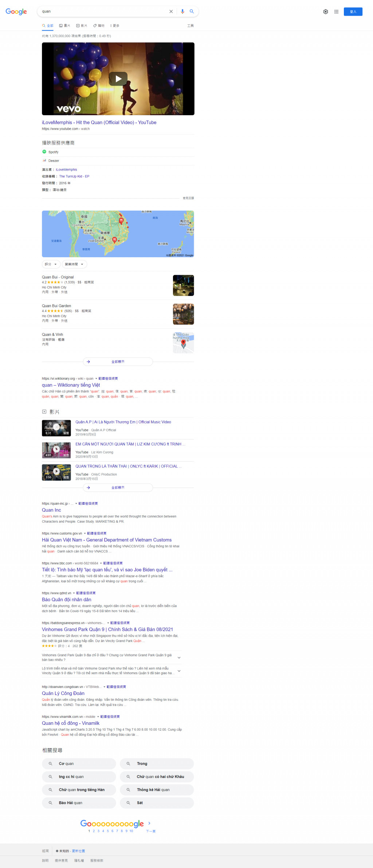This screenshot has width=373, height=868.
Task: Select the Shopping search tab
Action: 99,26
